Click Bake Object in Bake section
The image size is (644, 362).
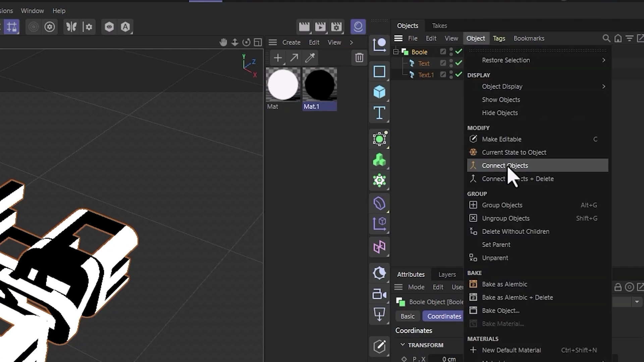coord(500,310)
